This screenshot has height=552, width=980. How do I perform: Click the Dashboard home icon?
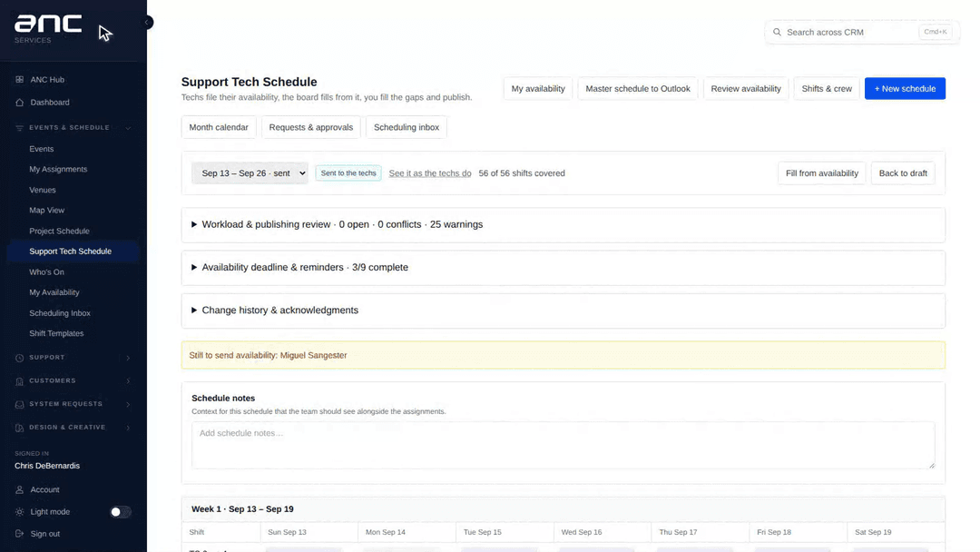tap(19, 102)
